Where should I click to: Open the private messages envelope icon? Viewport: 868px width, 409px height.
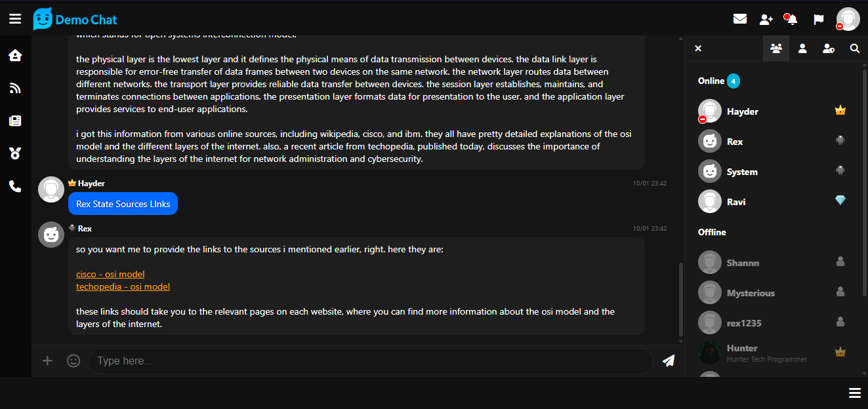pyautogui.click(x=740, y=19)
